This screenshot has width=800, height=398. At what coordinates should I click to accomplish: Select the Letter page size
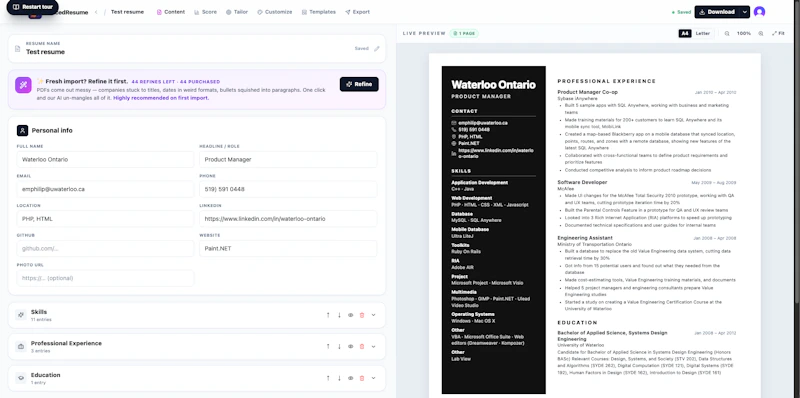pos(703,33)
